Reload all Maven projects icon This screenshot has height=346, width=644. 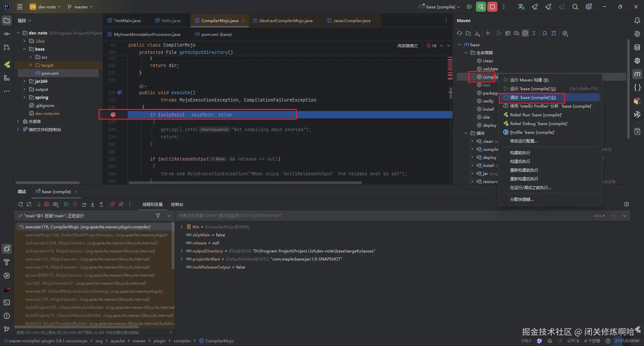[460, 34]
